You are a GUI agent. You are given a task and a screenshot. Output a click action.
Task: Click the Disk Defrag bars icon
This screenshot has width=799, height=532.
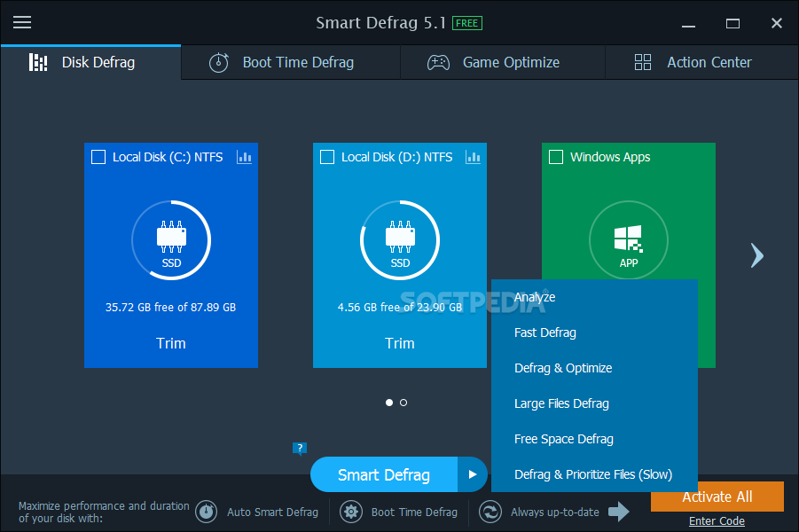click(x=38, y=62)
